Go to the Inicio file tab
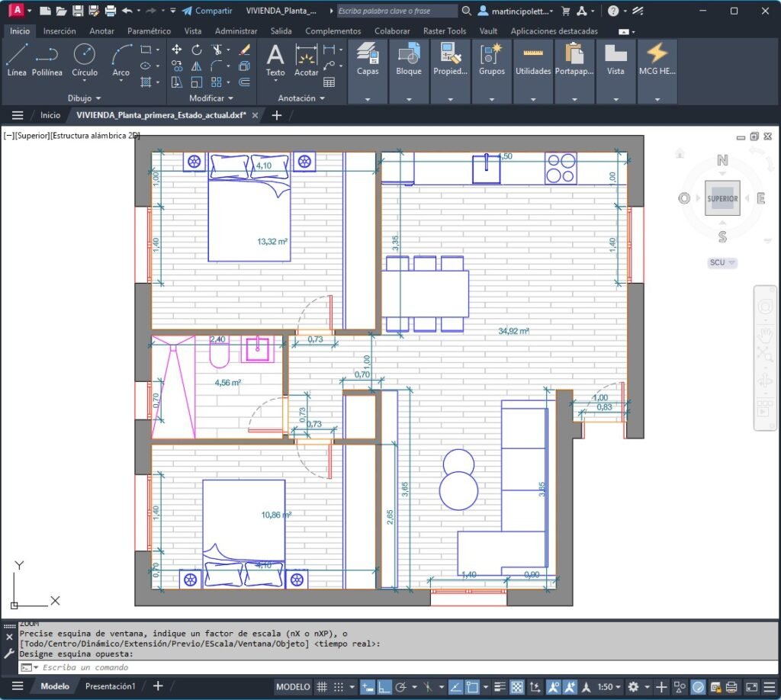 click(50, 115)
